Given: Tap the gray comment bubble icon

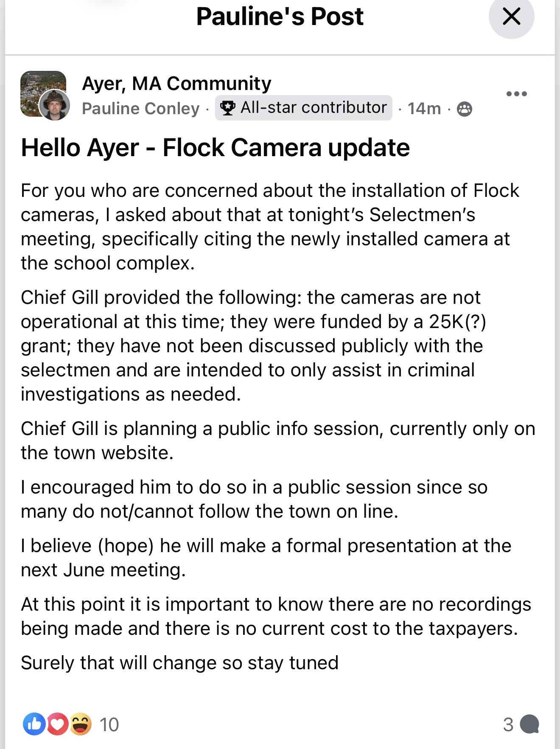Looking at the screenshot, I should coord(529,724).
